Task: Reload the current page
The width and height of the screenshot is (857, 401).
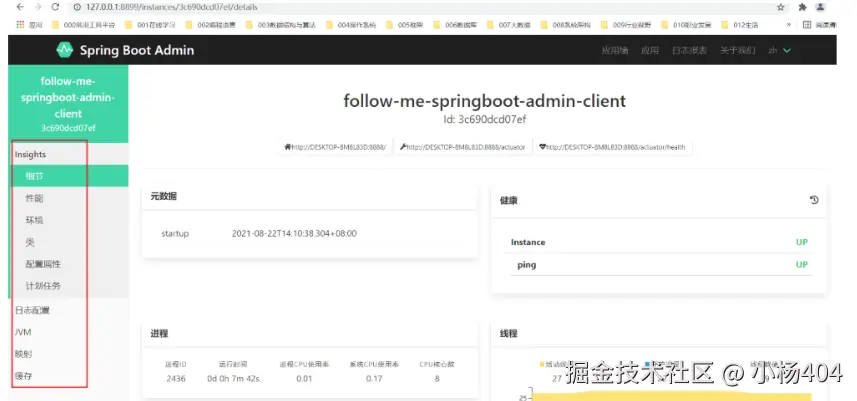Action: click(55, 7)
